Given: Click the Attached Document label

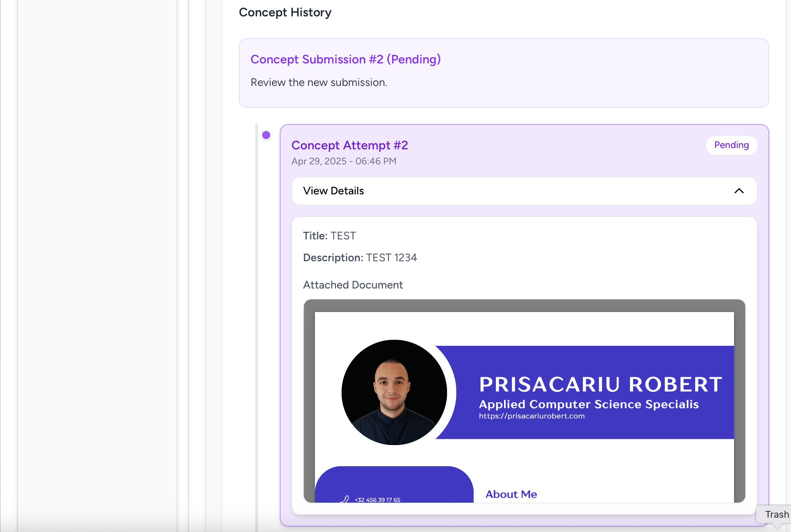Looking at the screenshot, I should pos(353,285).
